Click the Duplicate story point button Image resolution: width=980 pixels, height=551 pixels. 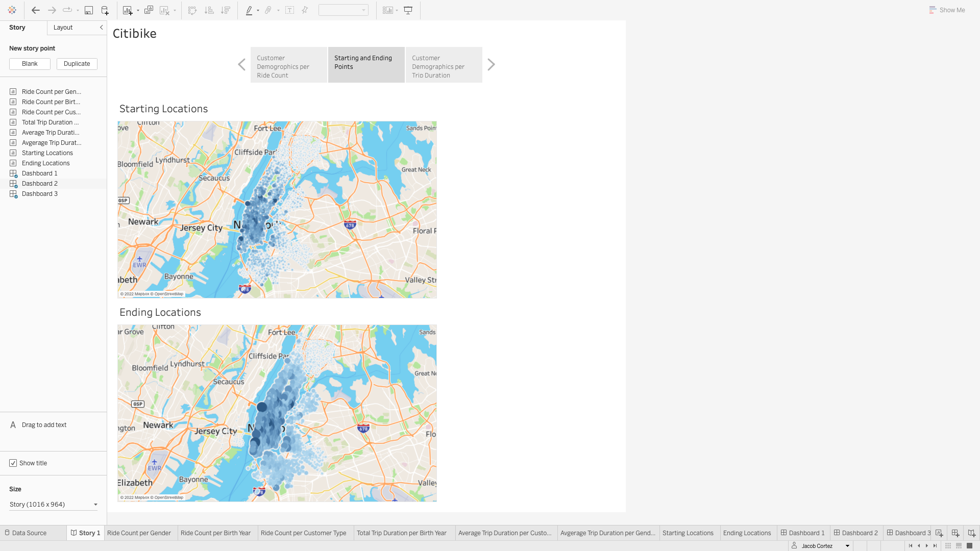(x=77, y=64)
